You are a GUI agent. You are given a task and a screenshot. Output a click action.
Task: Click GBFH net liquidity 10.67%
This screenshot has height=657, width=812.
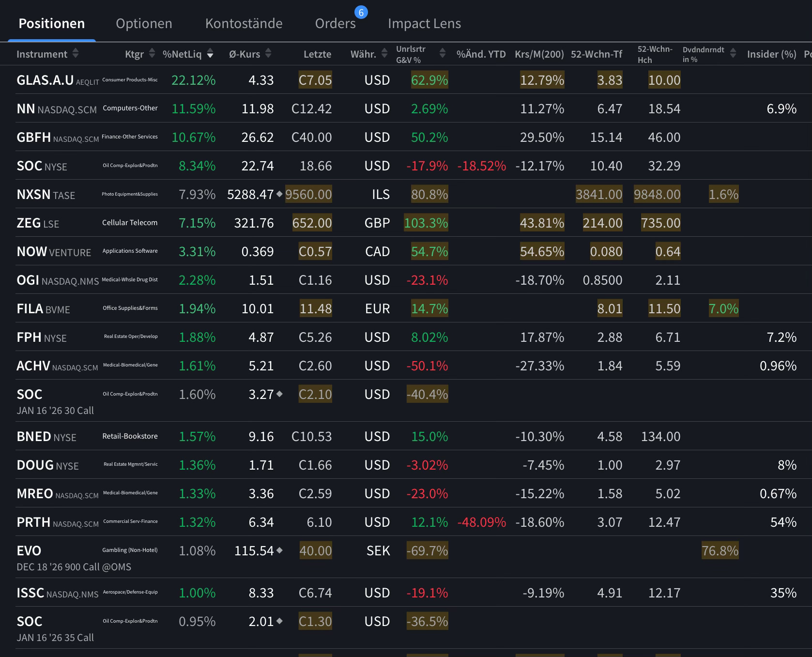(194, 137)
